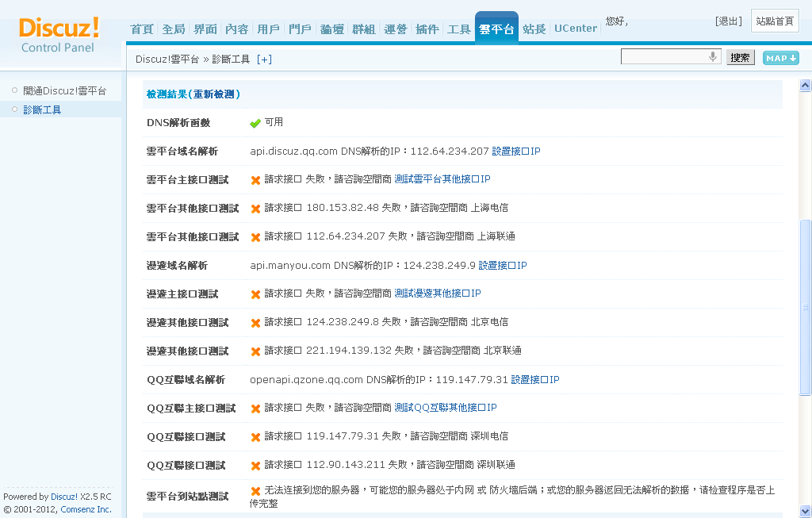Click error icon in 雲平台主接口測試 row
Image resolution: width=812 pixels, height=518 pixels.
[255, 180]
